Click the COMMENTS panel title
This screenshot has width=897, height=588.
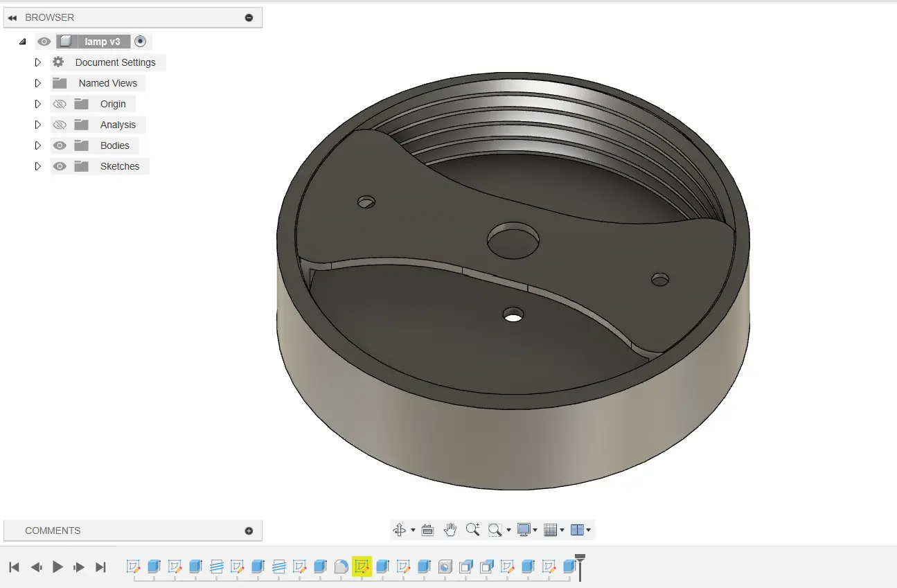tap(53, 531)
